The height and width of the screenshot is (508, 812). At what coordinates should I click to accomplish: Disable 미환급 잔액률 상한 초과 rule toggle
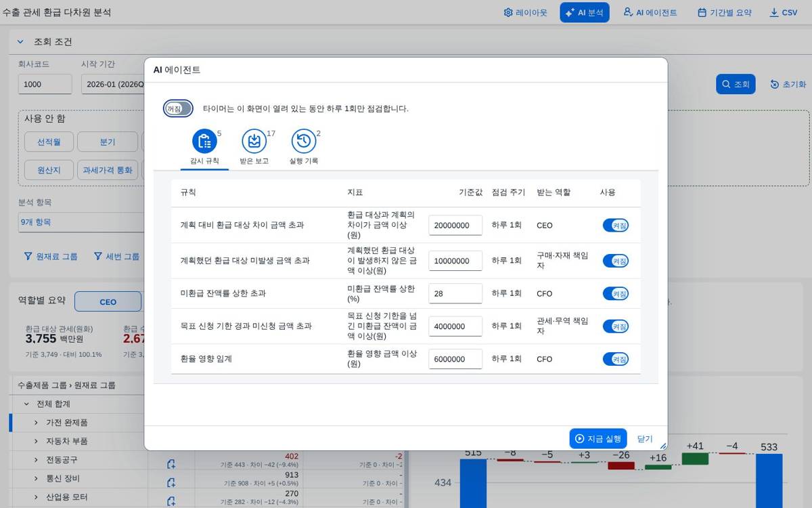click(x=616, y=293)
